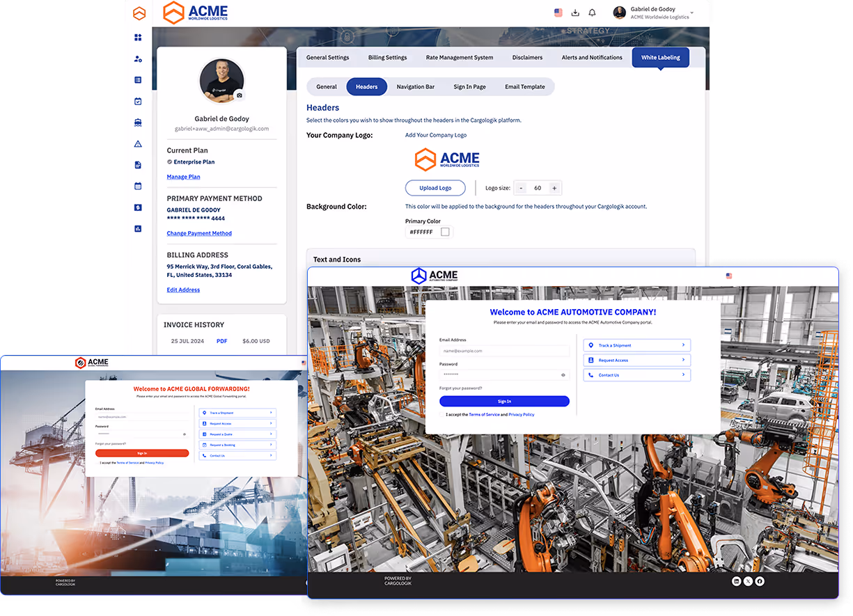Click the ACME Global Forwarding portal logo
This screenshot has width=853, height=616.
click(92, 363)
